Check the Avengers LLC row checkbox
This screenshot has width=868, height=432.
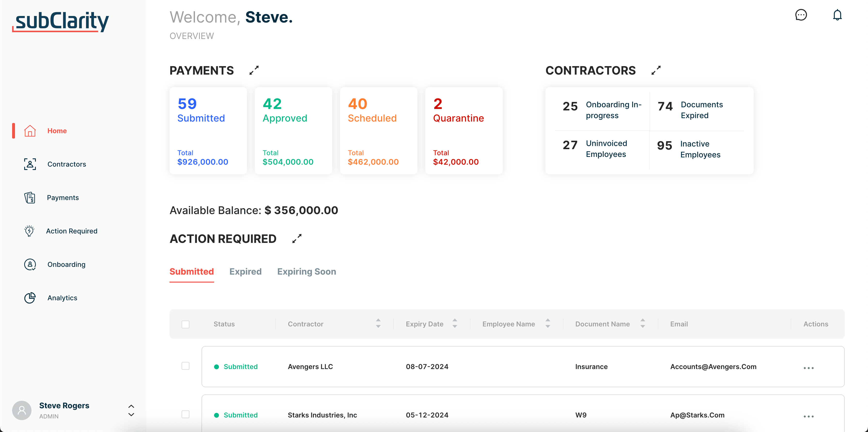click(185, 366)
